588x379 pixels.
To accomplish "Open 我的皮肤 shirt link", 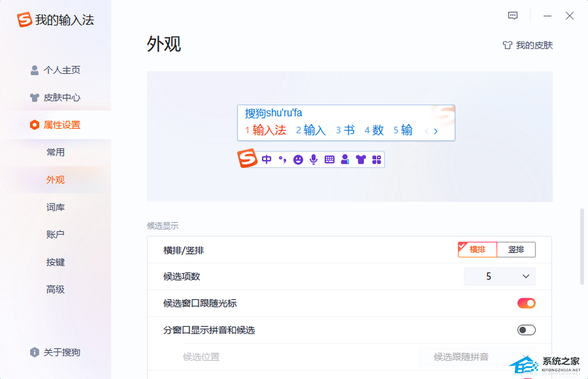I will pyautogui.click(x=528, y=45).
